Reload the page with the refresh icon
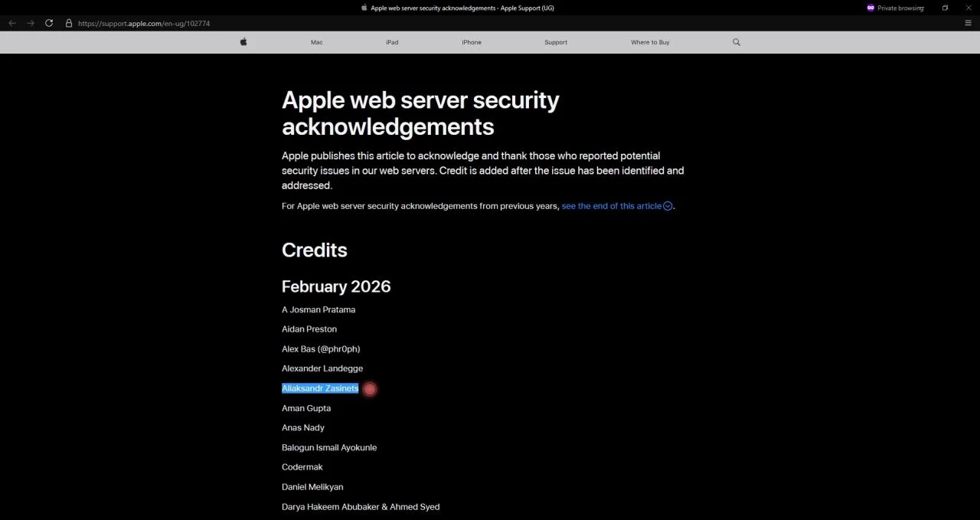 [x=49, y=23]
